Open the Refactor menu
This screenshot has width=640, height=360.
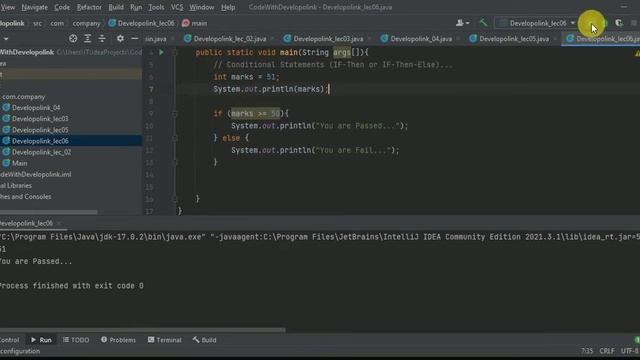(89, 7)
